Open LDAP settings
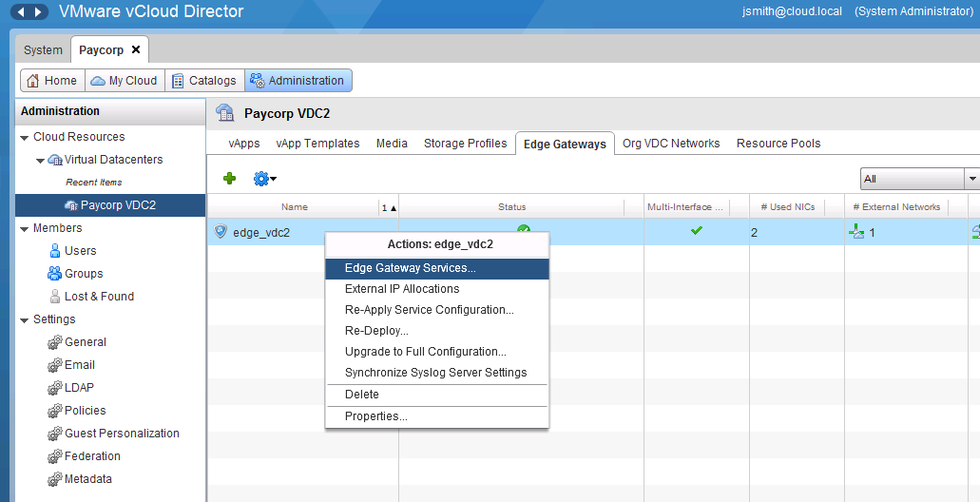The image size is (980, 502). tap(79, 388)
